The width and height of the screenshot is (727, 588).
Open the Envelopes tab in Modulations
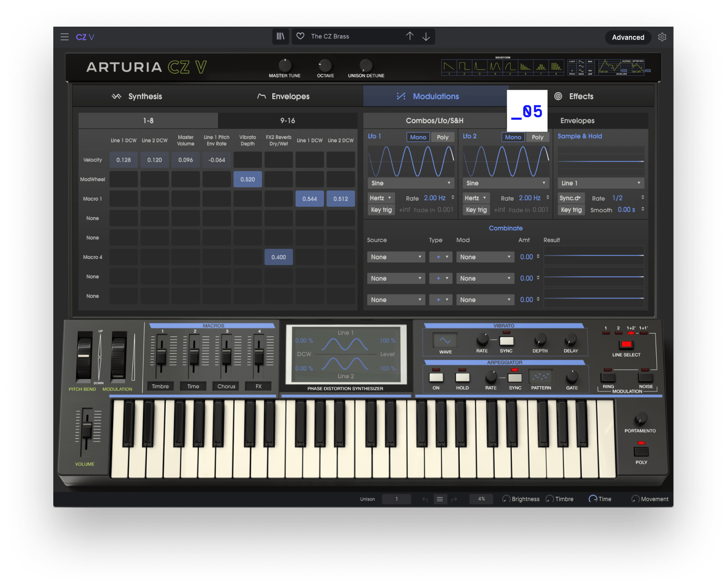(x=577, y=120)
